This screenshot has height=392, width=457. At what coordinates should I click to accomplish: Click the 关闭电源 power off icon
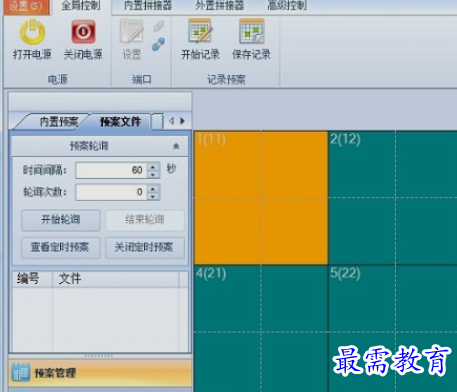pyautogui.click(x=83, y=32)
